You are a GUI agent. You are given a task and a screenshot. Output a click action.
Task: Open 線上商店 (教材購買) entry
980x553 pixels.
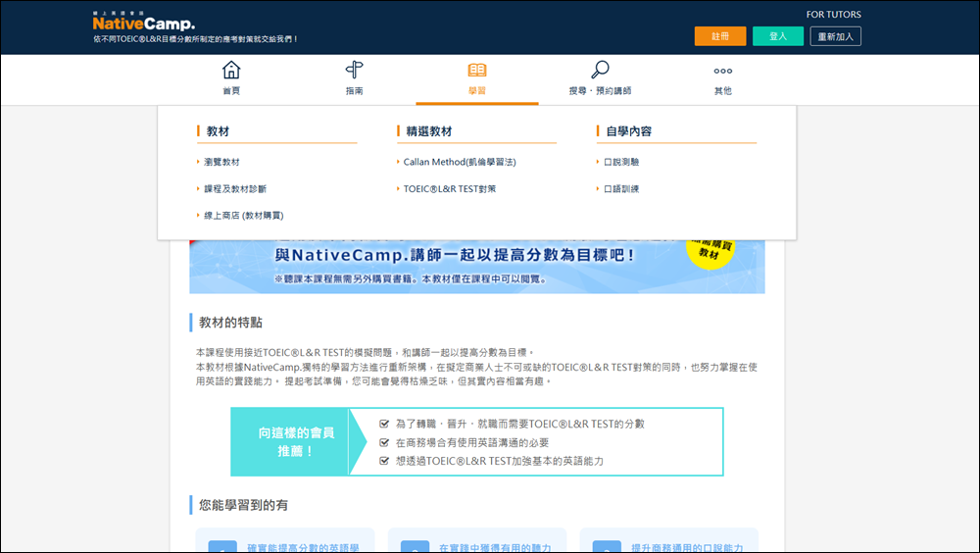[x=244, y=216]
